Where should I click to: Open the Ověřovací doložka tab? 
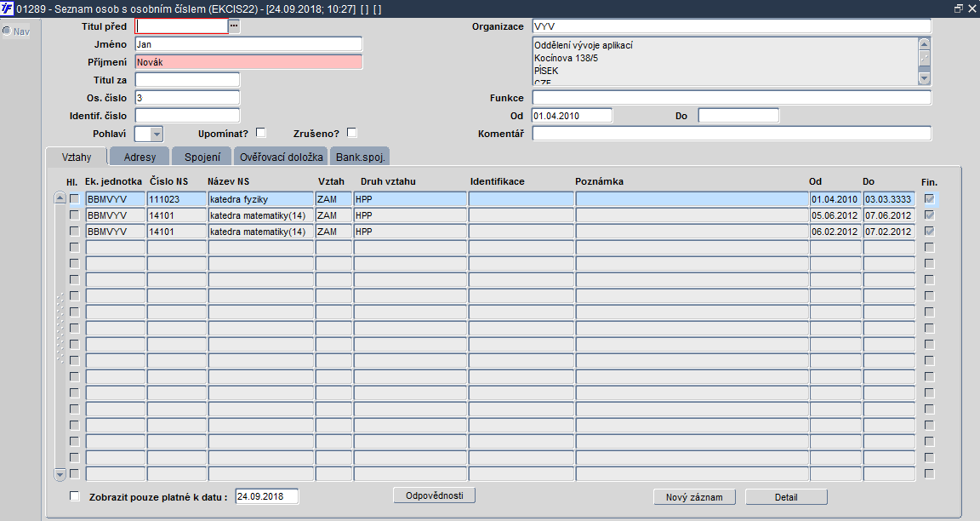pyautogui.click(x=282, y=157)
